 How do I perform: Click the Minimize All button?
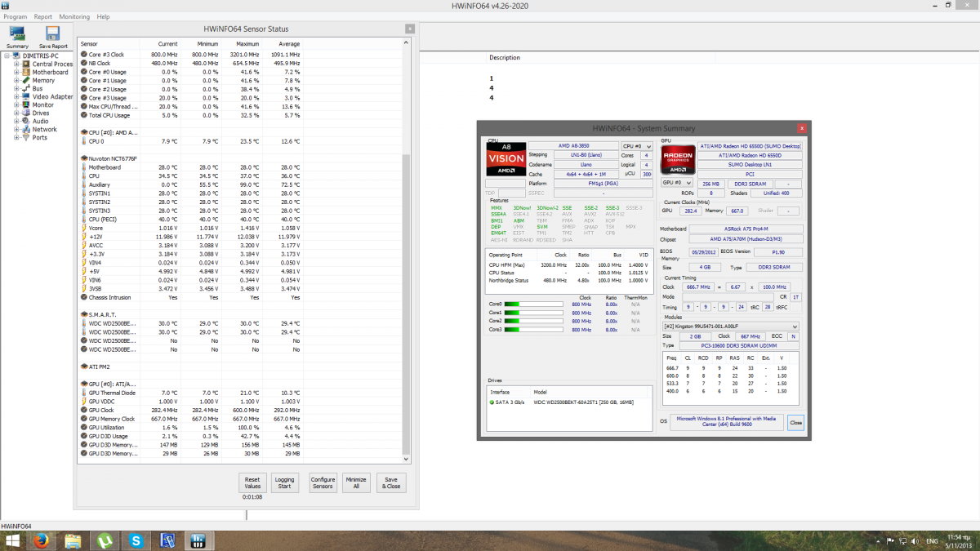click(x=356, y=482)
